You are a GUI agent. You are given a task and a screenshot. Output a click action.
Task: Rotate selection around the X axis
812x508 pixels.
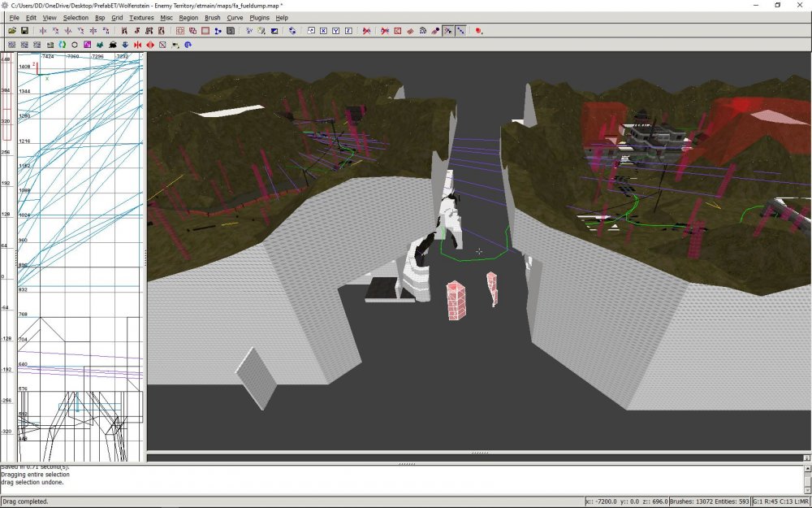(55, 31)
